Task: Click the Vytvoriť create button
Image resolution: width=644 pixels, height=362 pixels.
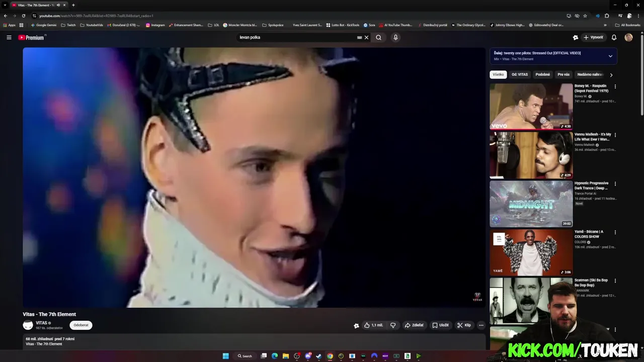Action: click(593, 37)
